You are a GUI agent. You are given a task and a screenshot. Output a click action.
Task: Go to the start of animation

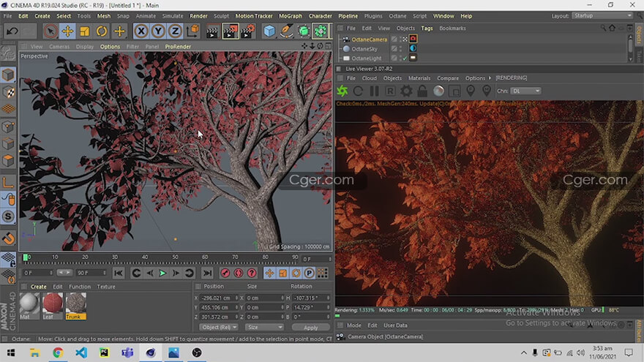119,273
